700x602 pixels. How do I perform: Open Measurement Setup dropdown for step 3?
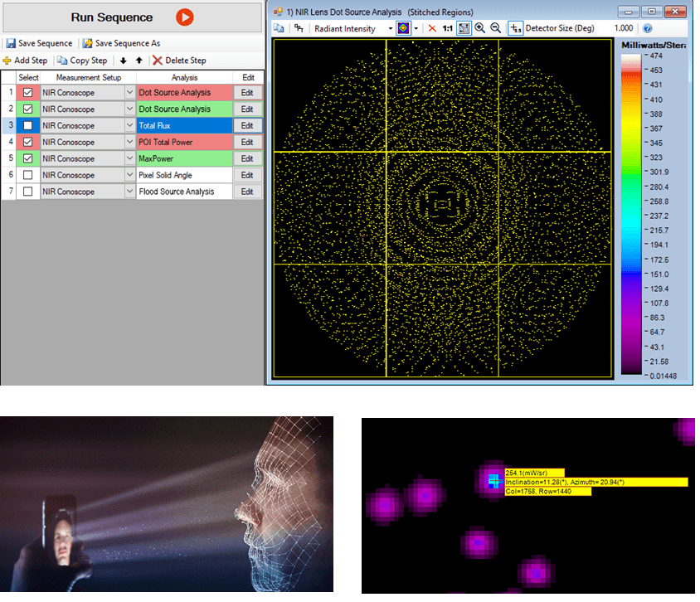(x=129, y=125)
